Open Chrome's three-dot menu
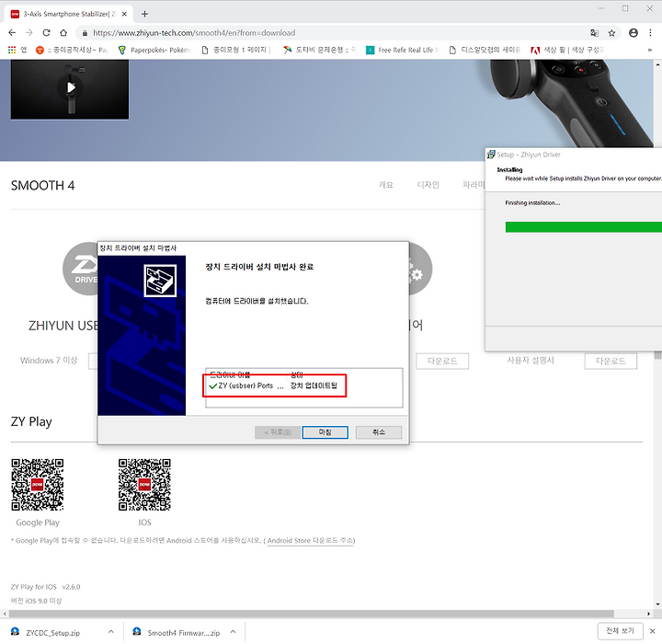662x644 pixels. 650,33
